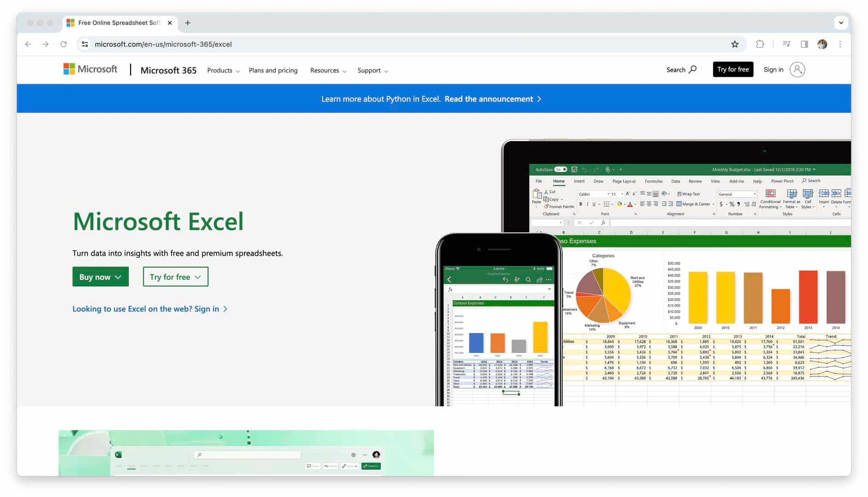Open the browser side panel icon
This screenshot has width=868, height=497.
804,44
